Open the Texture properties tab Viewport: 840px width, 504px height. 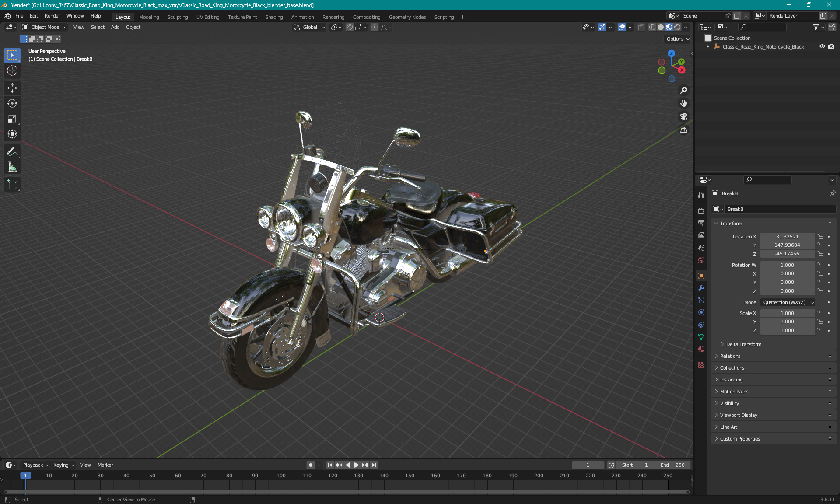[x=701, y=365]
